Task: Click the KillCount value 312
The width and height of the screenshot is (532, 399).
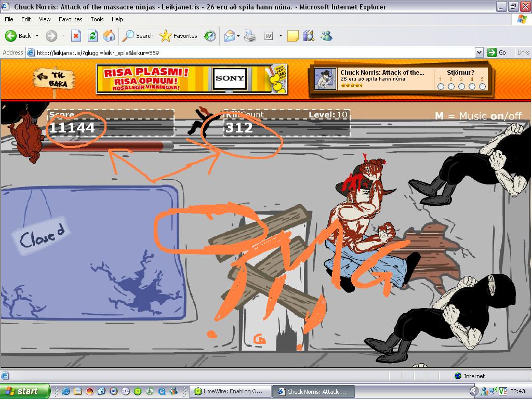Action: pyautogui.click(x=239, y=128)
